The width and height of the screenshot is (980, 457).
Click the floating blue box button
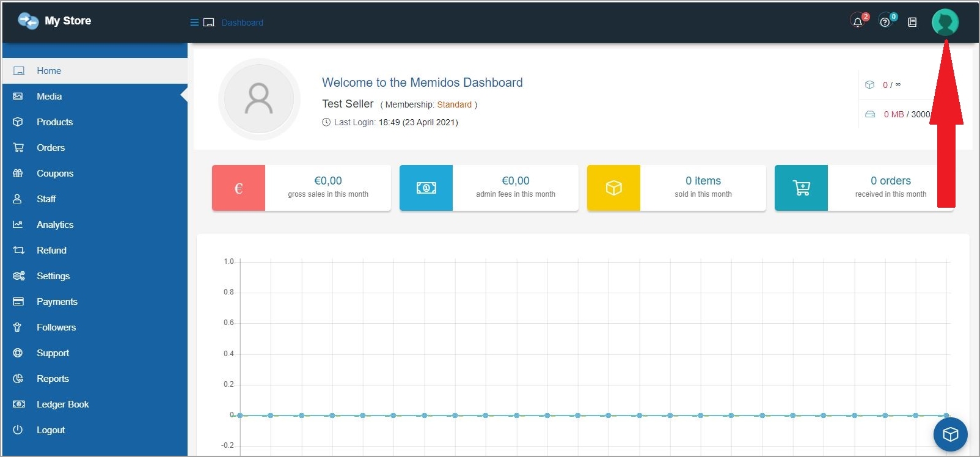coord(950,434)
